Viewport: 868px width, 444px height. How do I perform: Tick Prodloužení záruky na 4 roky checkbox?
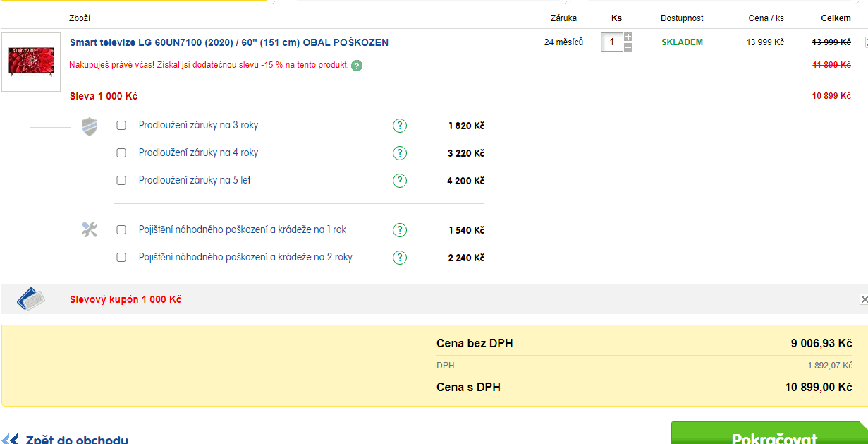(121, 153)
